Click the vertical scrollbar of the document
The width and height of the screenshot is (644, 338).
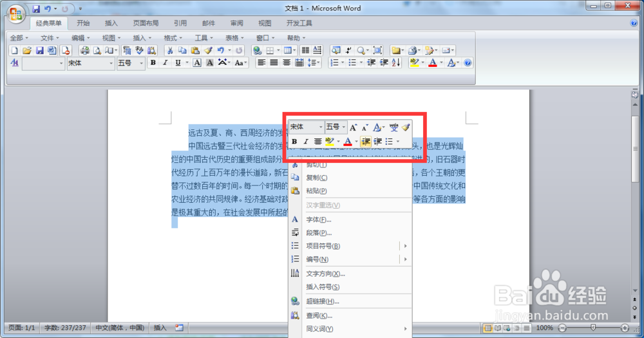635,197
